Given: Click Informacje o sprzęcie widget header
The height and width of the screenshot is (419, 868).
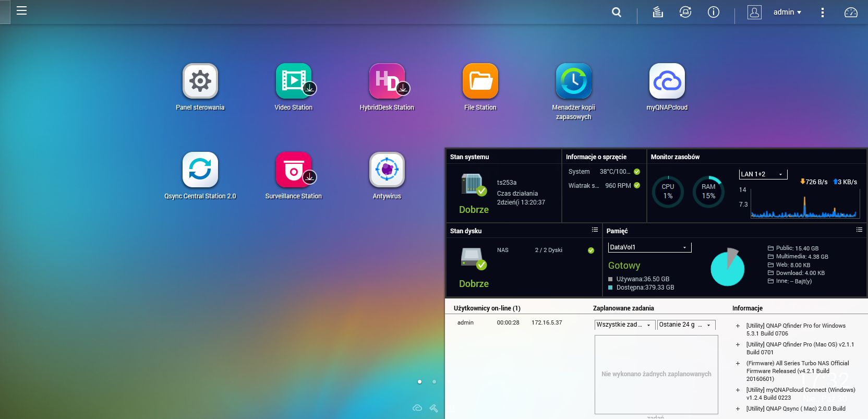Looking at the screenshot, I should (x=596, y=157).
